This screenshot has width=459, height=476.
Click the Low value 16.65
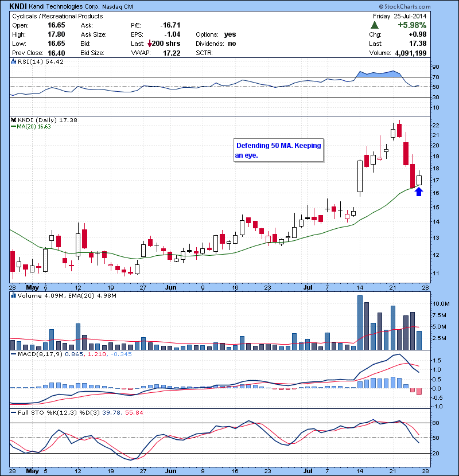point(56,44)
